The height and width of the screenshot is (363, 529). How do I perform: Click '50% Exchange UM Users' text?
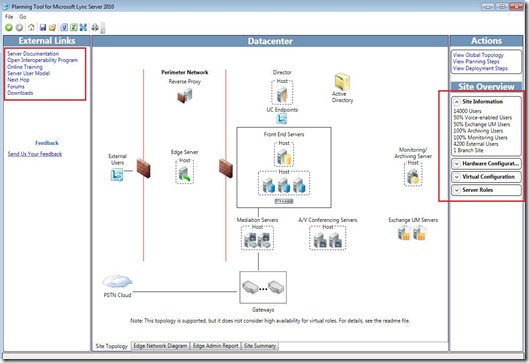click(x=482, y=124)
